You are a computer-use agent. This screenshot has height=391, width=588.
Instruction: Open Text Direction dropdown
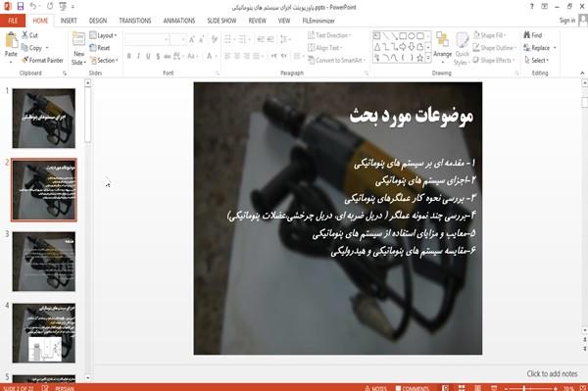coord(329,35)
